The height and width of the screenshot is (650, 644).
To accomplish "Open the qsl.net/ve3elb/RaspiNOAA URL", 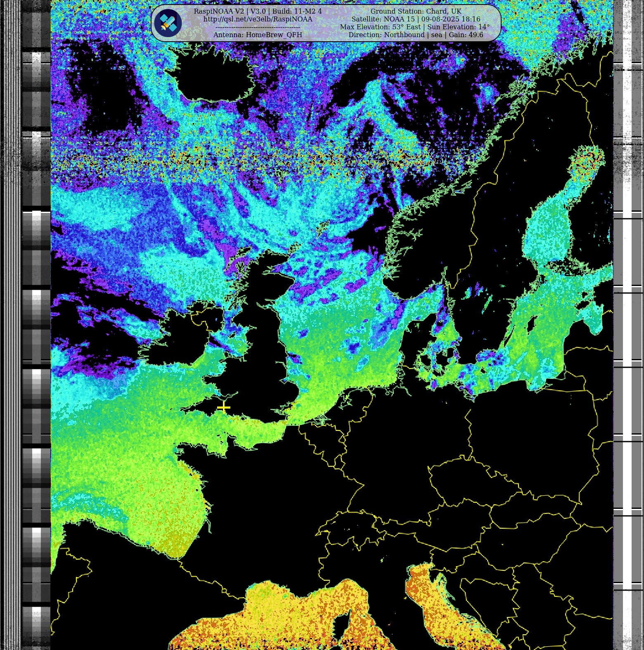I will (x=258, y=19).
